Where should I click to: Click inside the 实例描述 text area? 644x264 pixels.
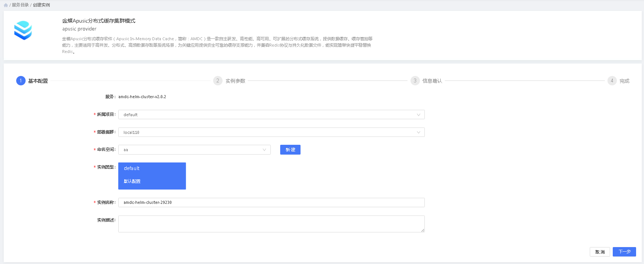[271, 224]
